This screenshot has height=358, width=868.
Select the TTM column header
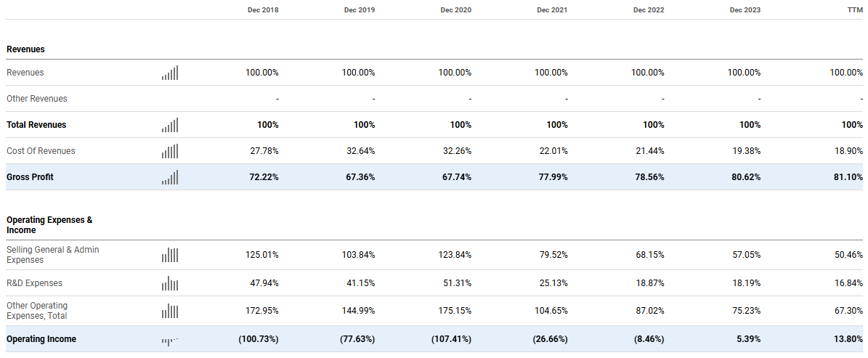[853, 10]
